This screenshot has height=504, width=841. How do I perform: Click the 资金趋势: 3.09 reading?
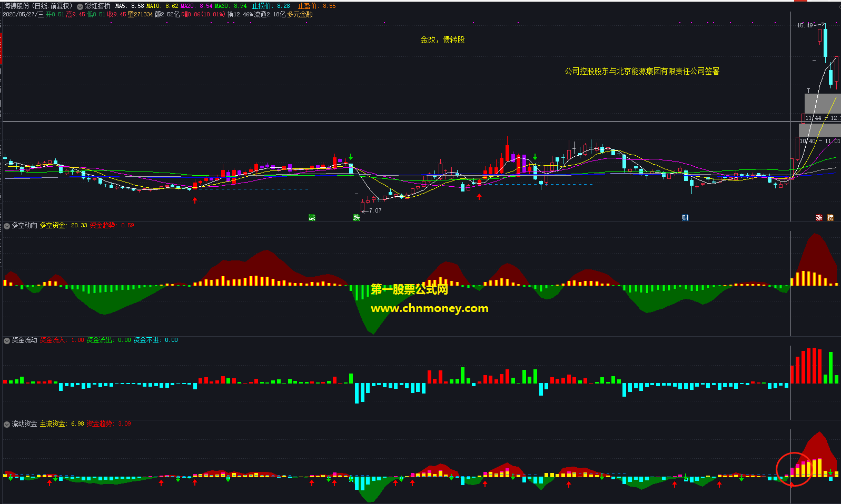[109, 424]
